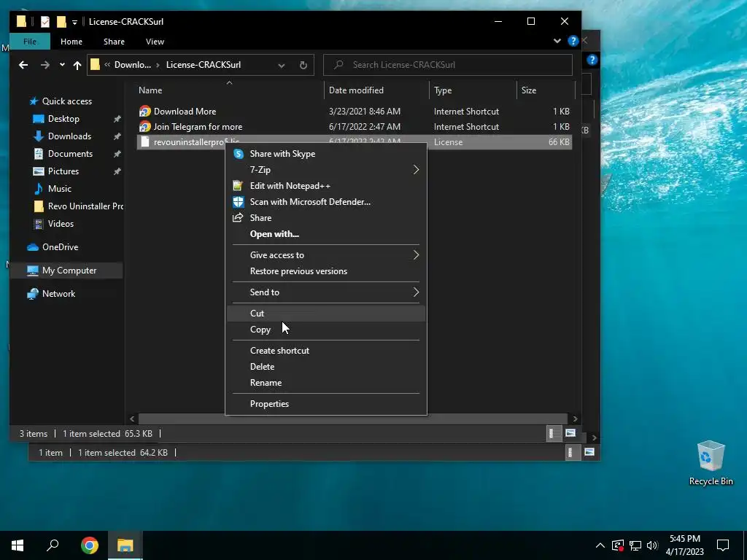Go up one folder level
747x560 pixels.
click(x=77, y=65)
